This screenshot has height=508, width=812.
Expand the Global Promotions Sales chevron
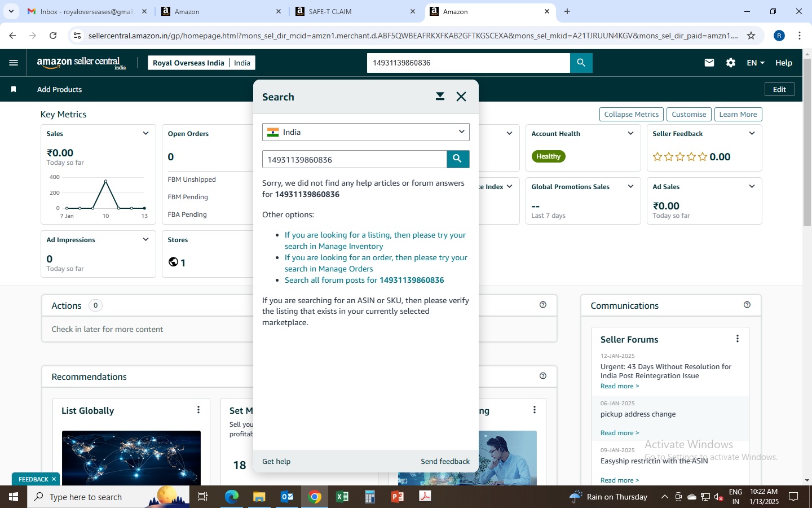point(630,186)
